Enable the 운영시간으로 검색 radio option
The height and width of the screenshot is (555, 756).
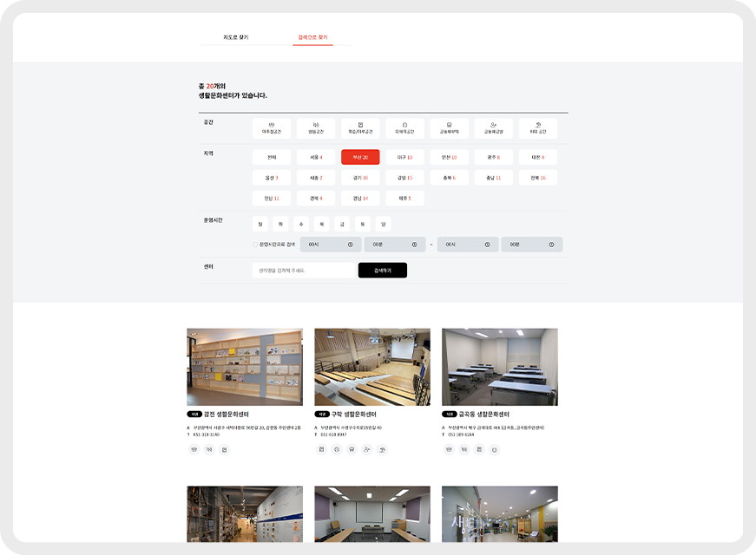255,245
